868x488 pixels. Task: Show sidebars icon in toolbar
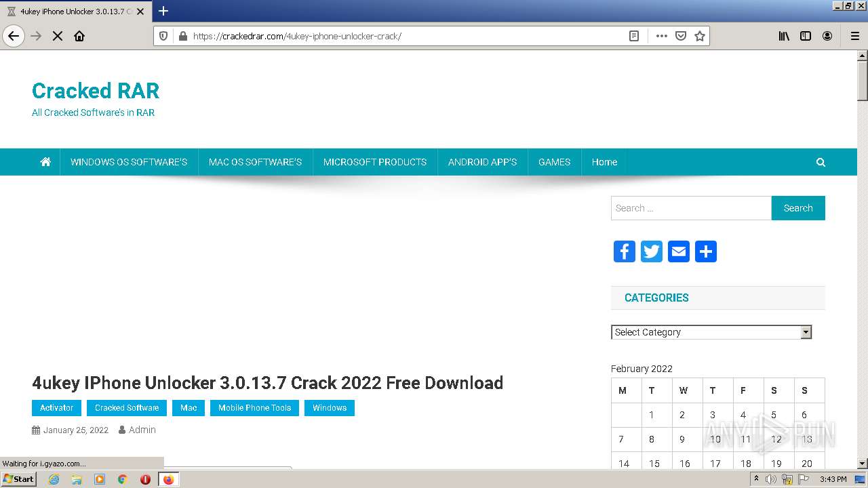coord(806,36)
